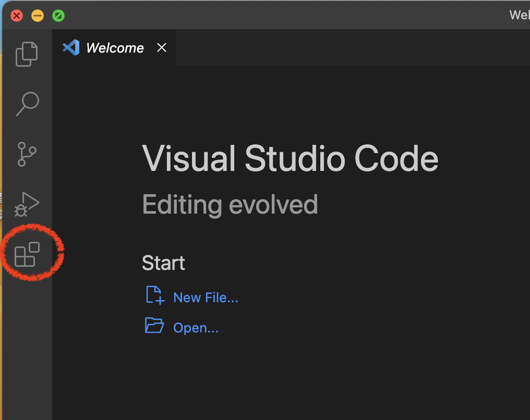Open the Explorer view in activity bar
Screen dimensions: 530x420
click(27, 54)
